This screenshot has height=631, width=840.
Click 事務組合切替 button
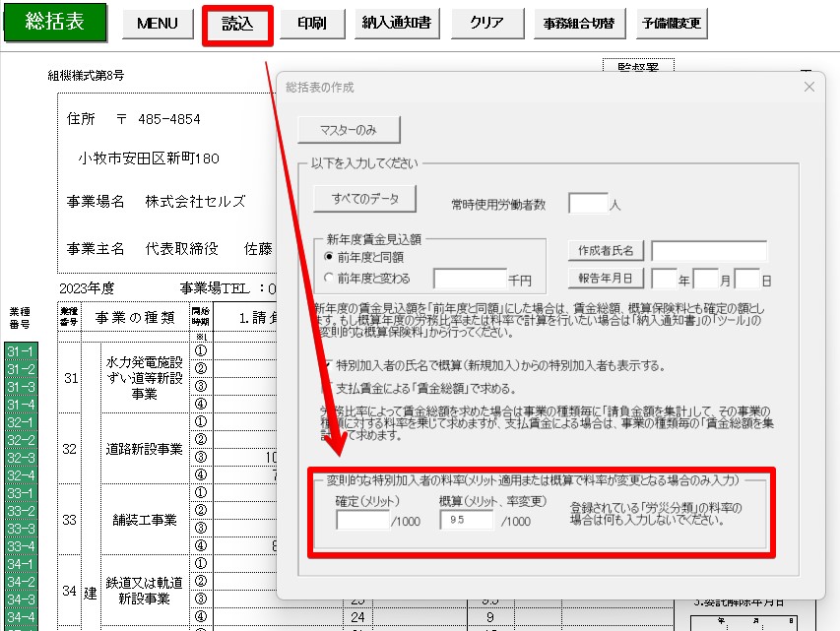pyautogui.click(x=579, y=24)
